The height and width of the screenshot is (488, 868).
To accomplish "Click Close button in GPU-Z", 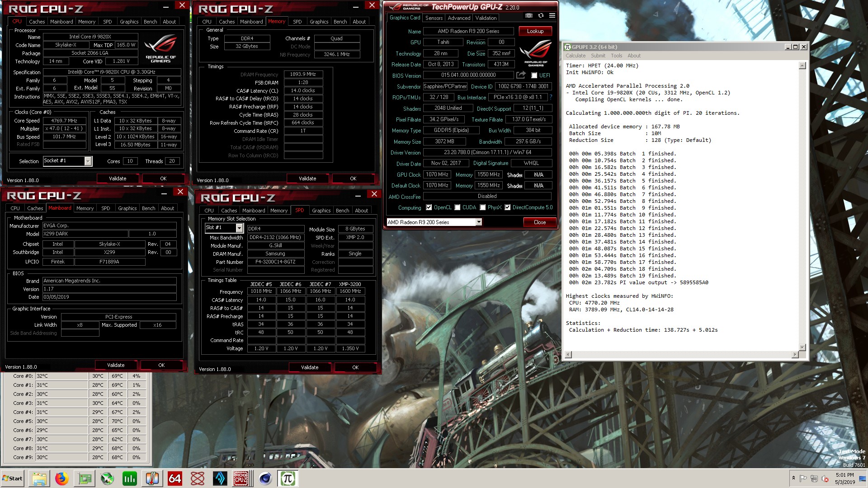I will click(540, 222).
